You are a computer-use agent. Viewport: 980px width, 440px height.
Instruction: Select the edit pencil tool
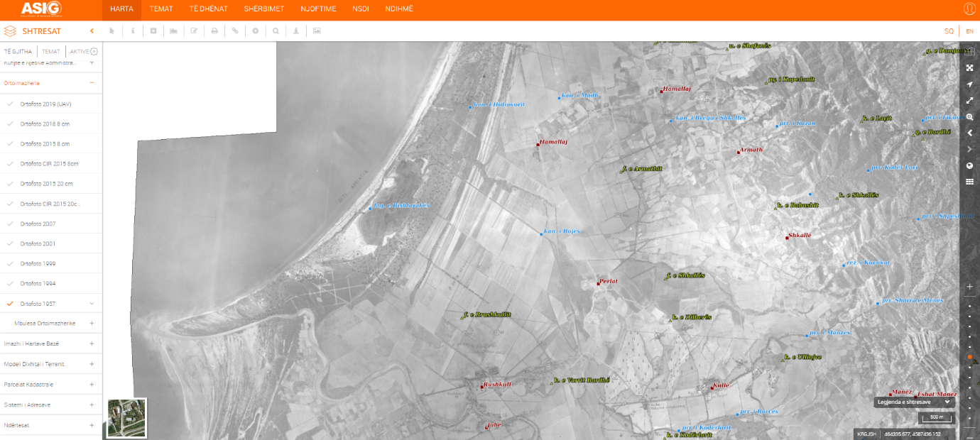[x=194, y=31]
